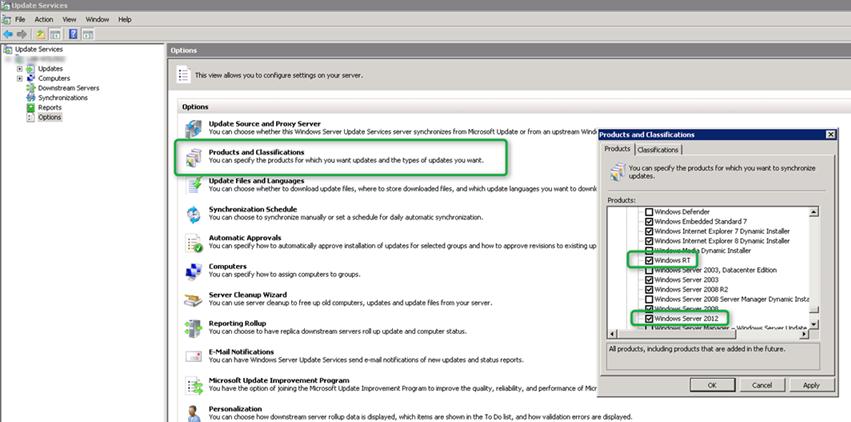Screen dimensions: 851x422
Task: Expand the Updates tree node
Action: point(19,69)
